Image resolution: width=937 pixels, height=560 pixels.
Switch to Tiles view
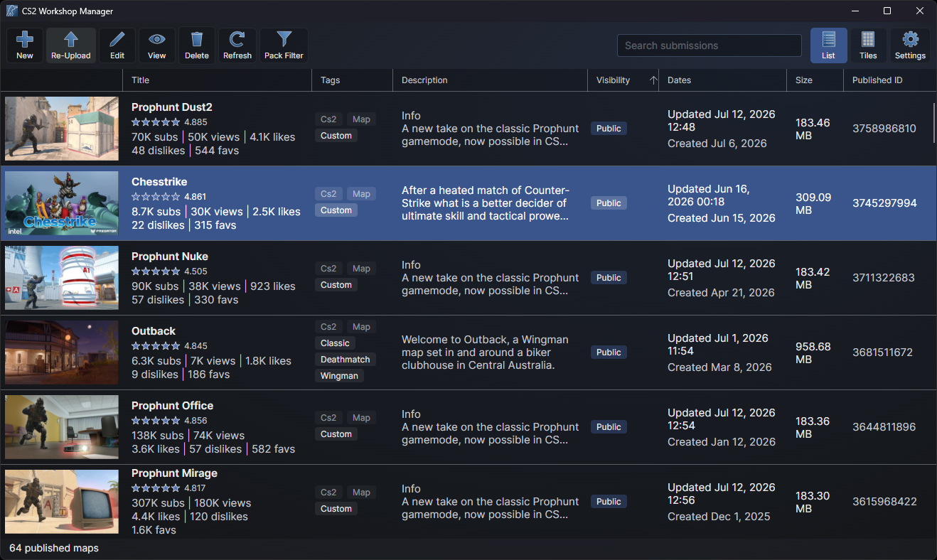point(868,45)
